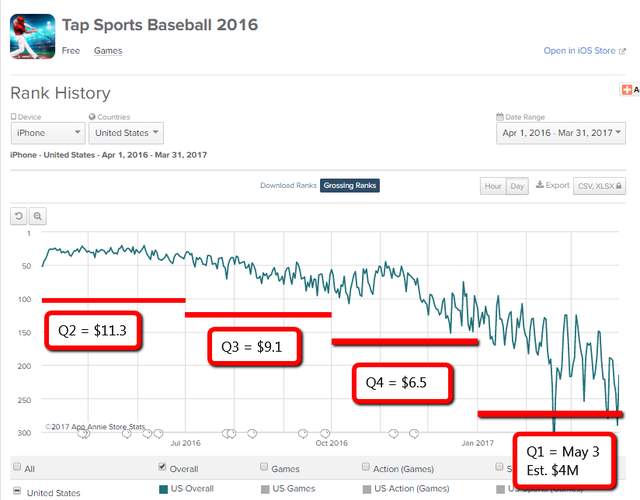Switch chart to Hour view

coord(493,186)
